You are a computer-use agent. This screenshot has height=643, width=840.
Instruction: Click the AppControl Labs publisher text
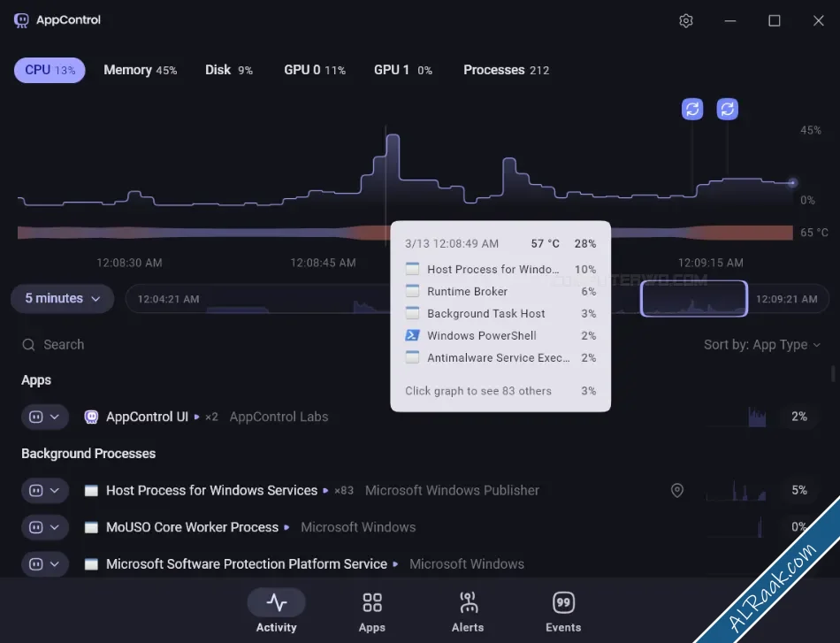point(279,417)
